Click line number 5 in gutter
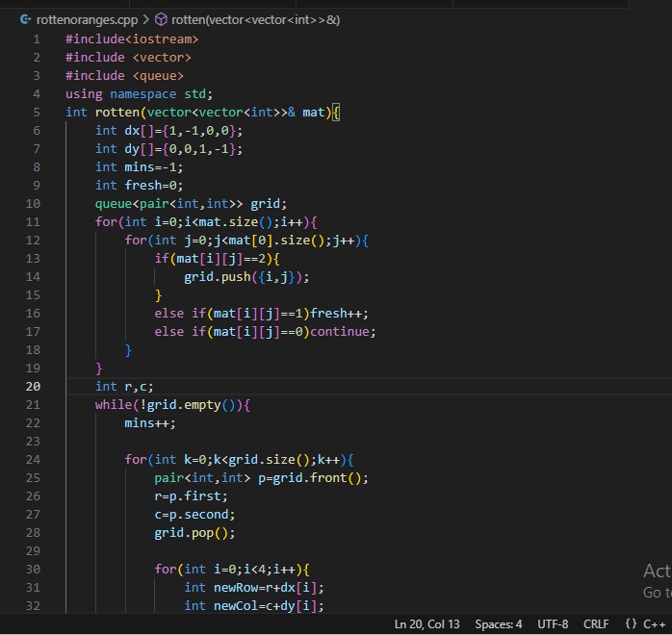This screenshot has width=672, height=635. coord(37,113)
